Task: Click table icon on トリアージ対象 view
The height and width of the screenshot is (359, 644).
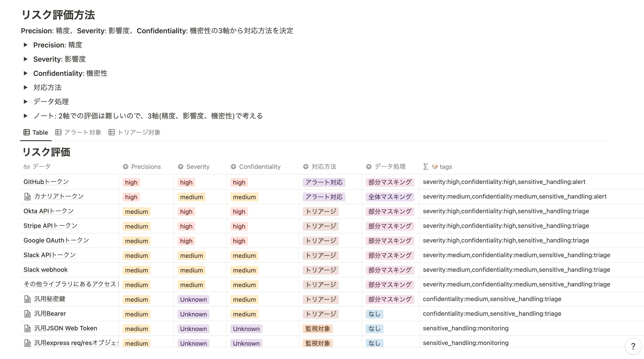Action: tap(111, 132)
